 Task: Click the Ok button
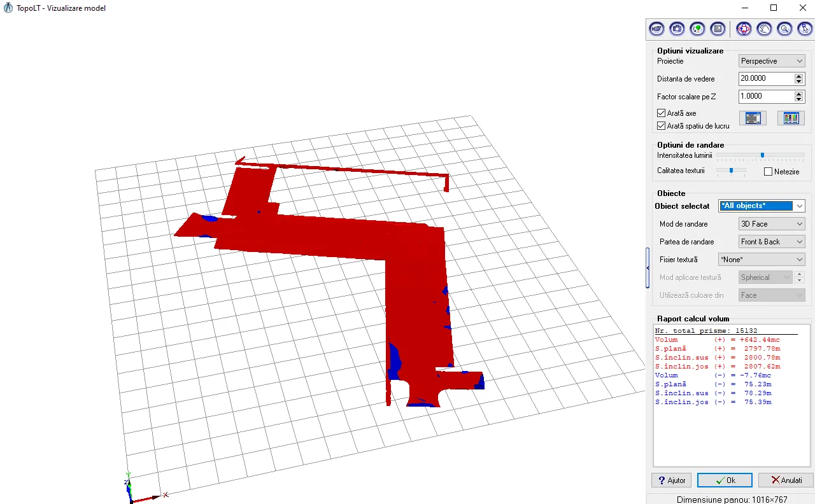point(725,480)
